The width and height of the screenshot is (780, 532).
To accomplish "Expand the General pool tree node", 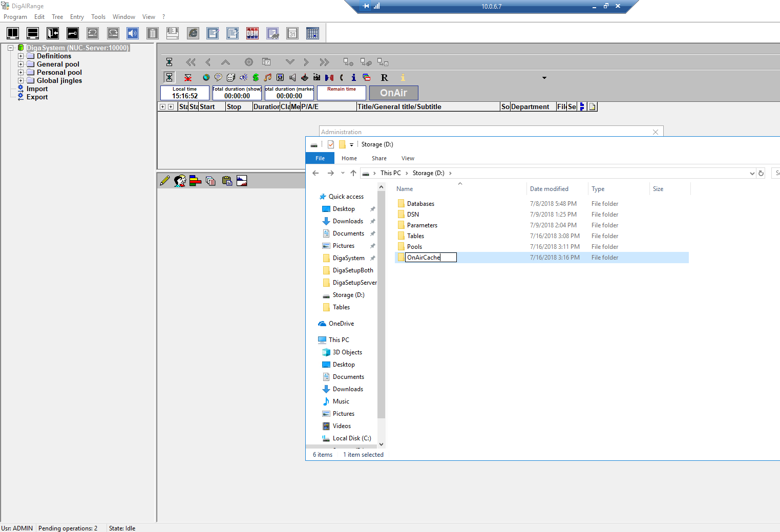I will (x=20, y=65).
